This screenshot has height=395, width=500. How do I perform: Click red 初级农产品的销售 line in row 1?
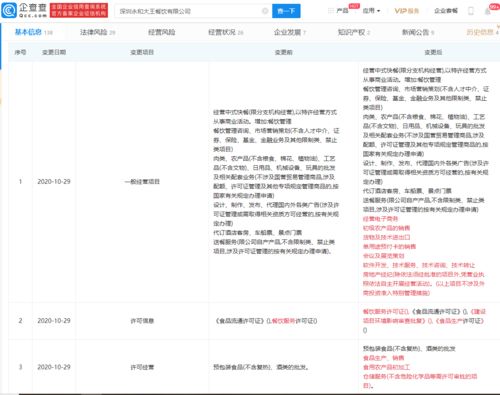tap(386, 228)
